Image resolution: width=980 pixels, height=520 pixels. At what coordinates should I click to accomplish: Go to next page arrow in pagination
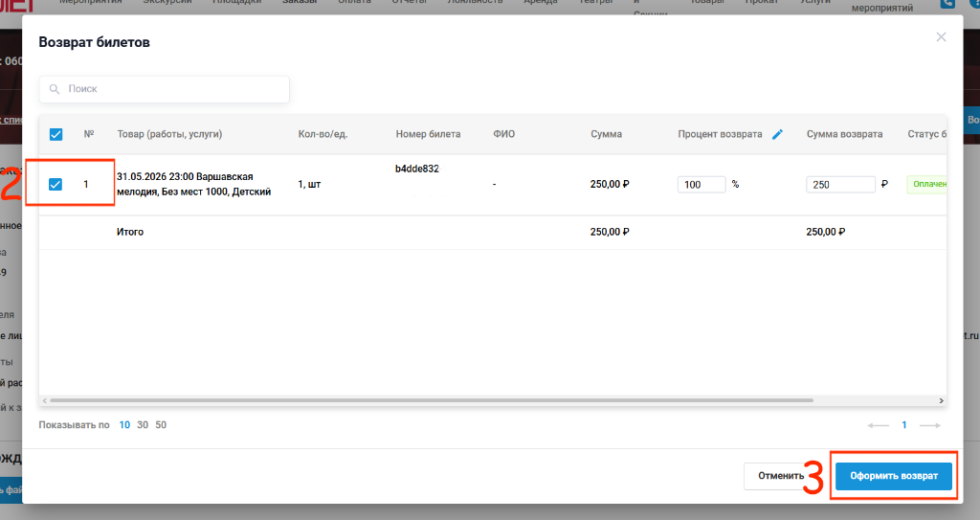pyautogui.click(x=929, y=425)
